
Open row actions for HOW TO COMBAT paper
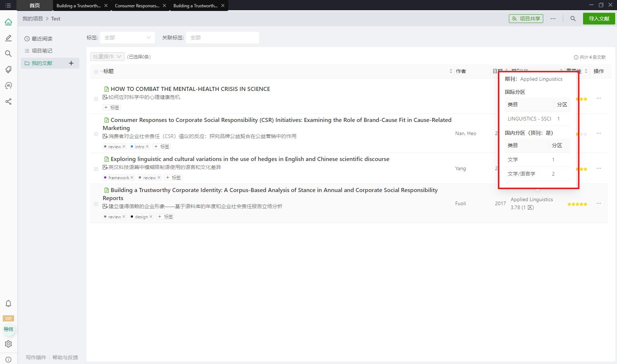point(599,98)
